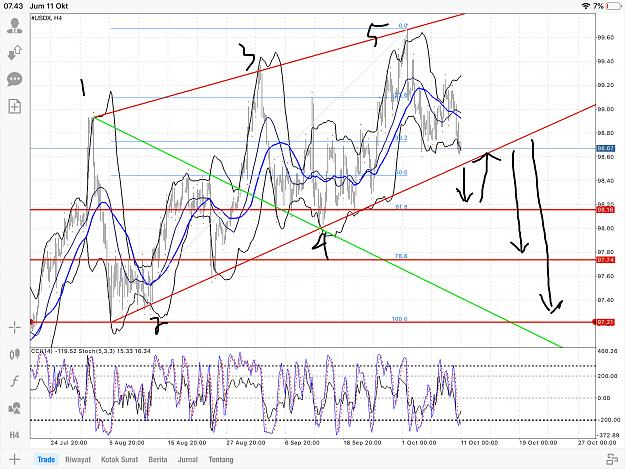Screen dimensions: 625x469
Task: Open the quotes up-down arrows icon
Action: tap(15, 52)
